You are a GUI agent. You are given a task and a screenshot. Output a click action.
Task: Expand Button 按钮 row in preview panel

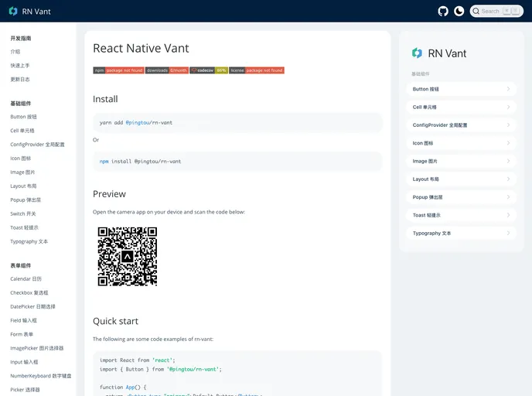[461, 89]
